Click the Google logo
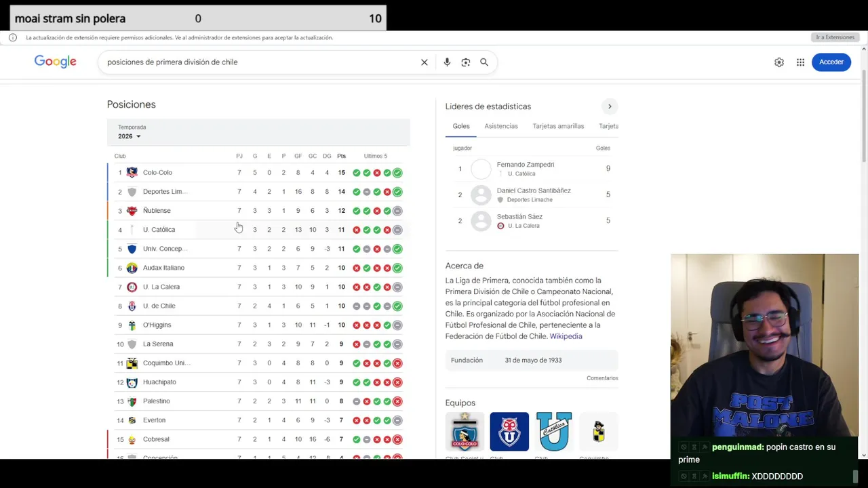 click(x=56, y=62)
